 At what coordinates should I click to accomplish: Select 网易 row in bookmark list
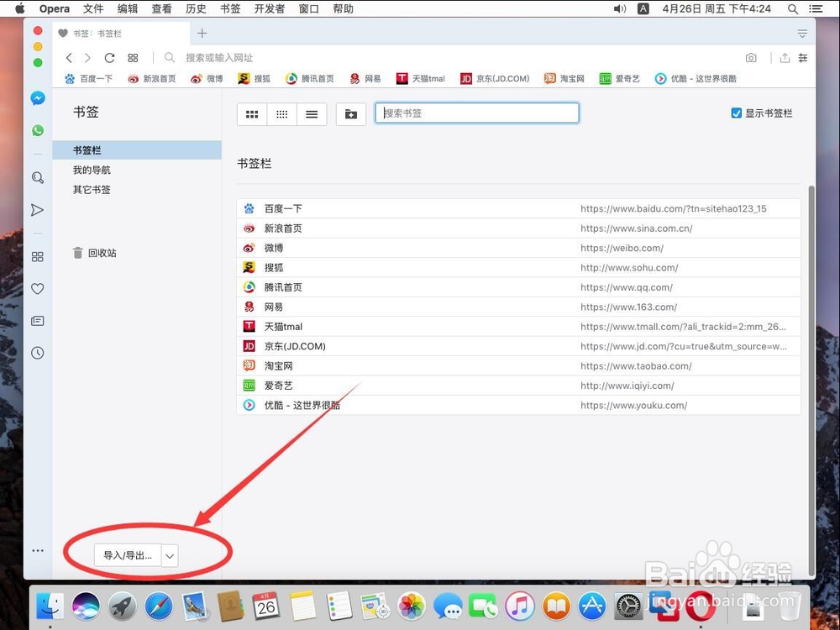[x=518, y=307]
